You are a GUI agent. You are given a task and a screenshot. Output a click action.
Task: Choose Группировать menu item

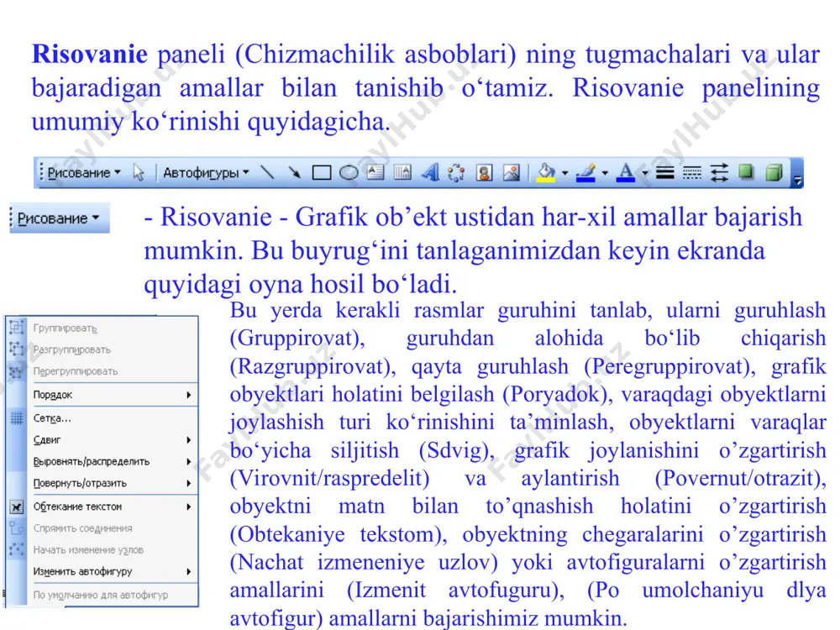[x=102, y=328]
